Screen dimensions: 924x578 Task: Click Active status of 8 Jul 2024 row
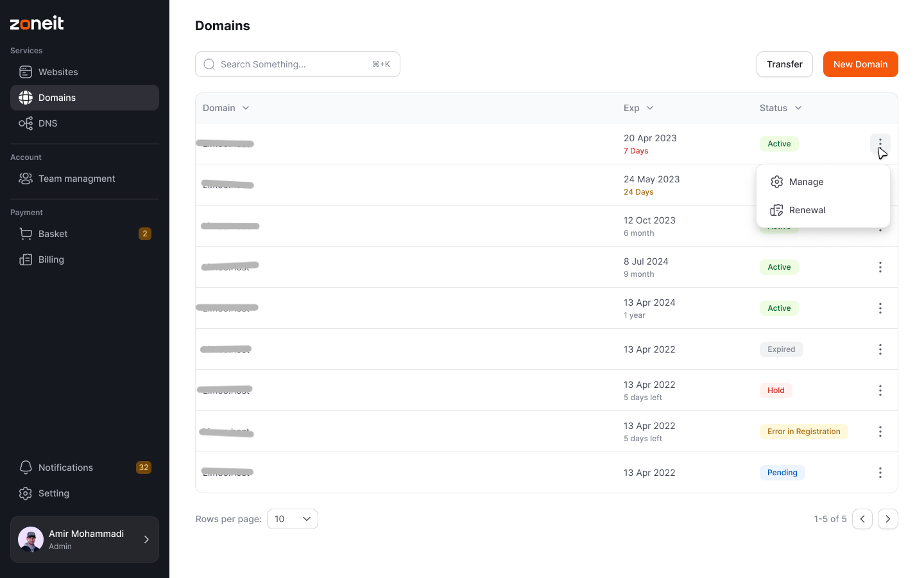coord(779,267)
